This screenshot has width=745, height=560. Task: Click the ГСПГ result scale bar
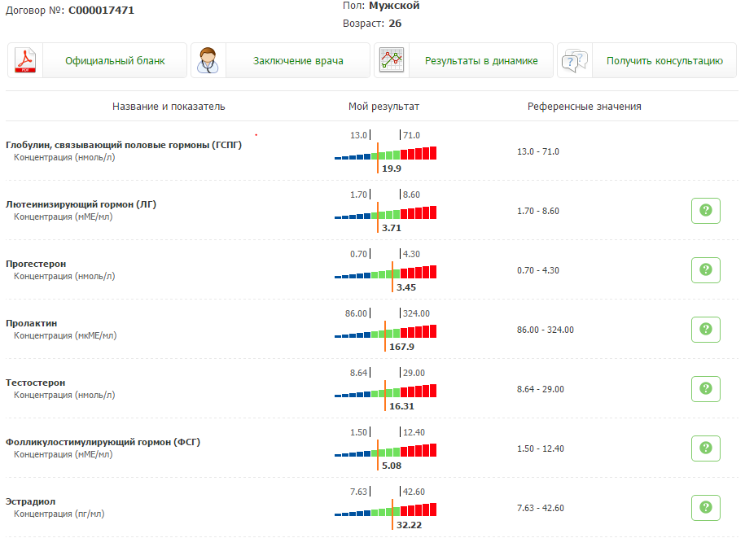click(385, 153)
